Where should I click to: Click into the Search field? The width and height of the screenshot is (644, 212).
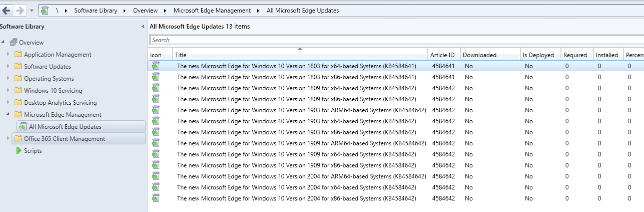click(396, 40)
